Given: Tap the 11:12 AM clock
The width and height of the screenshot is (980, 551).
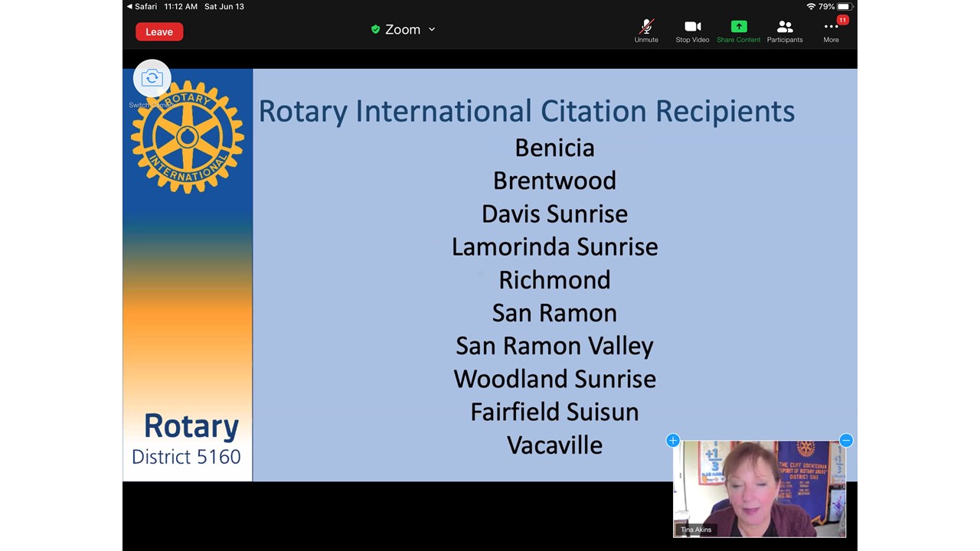Looking at the screenshot, I should (x=181, y=6).
